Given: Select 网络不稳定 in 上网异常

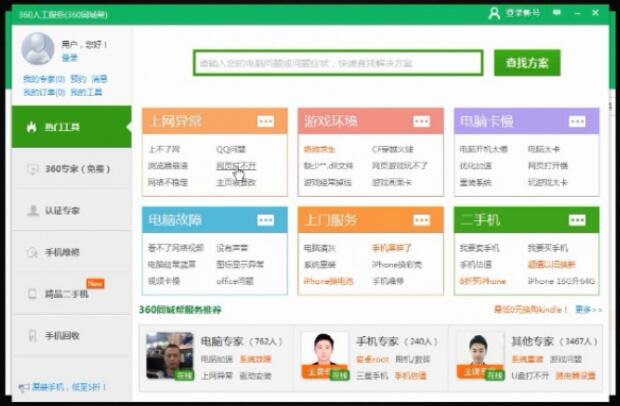Looking at the screenshot, I should pos(168,182).
